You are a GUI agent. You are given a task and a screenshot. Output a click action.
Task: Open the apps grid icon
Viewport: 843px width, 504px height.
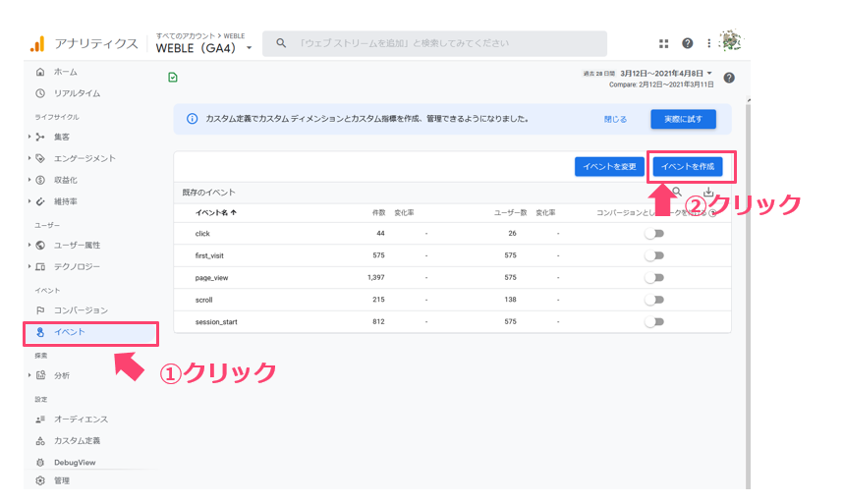tap(664, 43)
